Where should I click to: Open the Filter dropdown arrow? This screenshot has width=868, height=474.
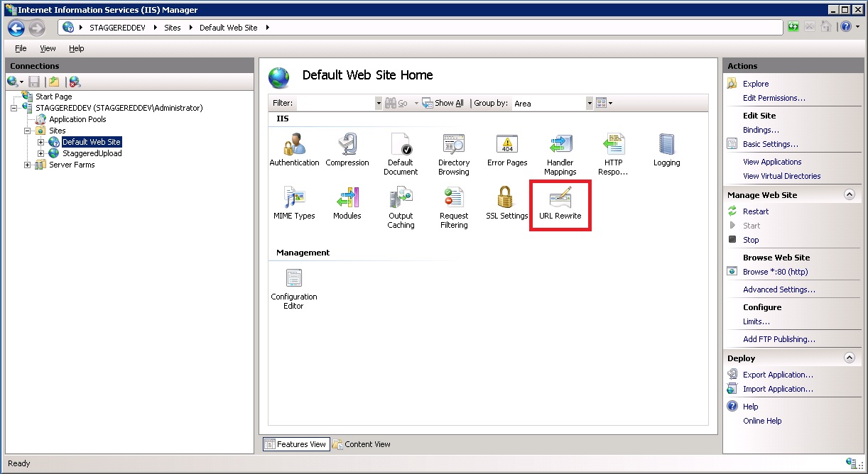(x=379, y=104)
